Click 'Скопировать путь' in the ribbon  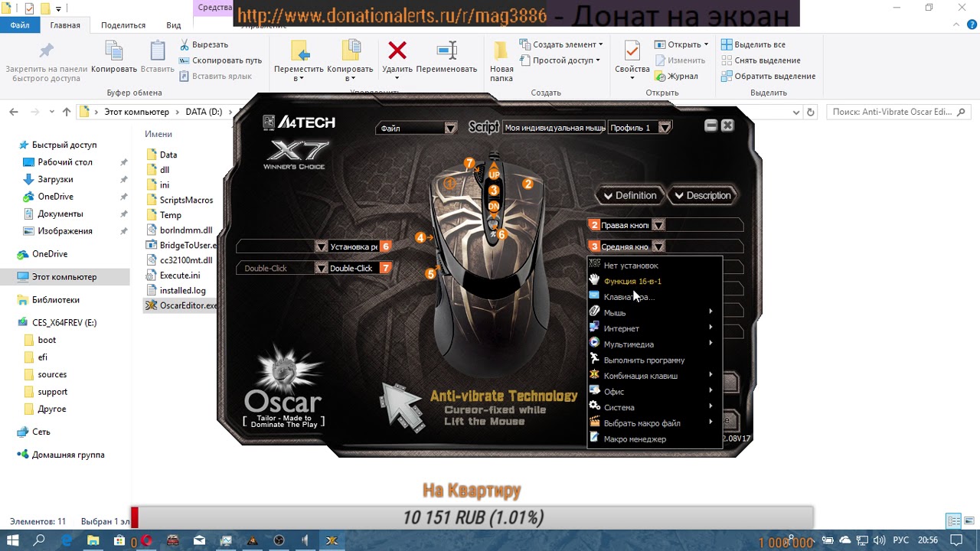point(220,60)
